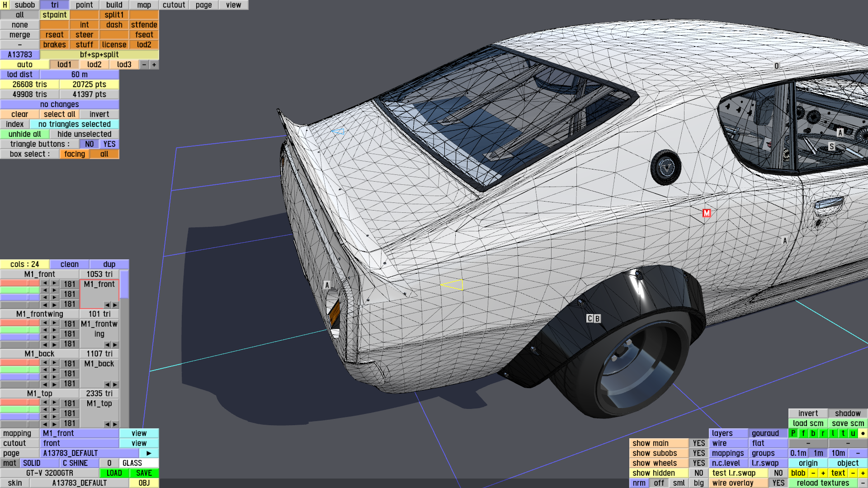Click the red M marker on car body
Image resolution: width=868 pixels, height=488 pixels.
(707, 213)
